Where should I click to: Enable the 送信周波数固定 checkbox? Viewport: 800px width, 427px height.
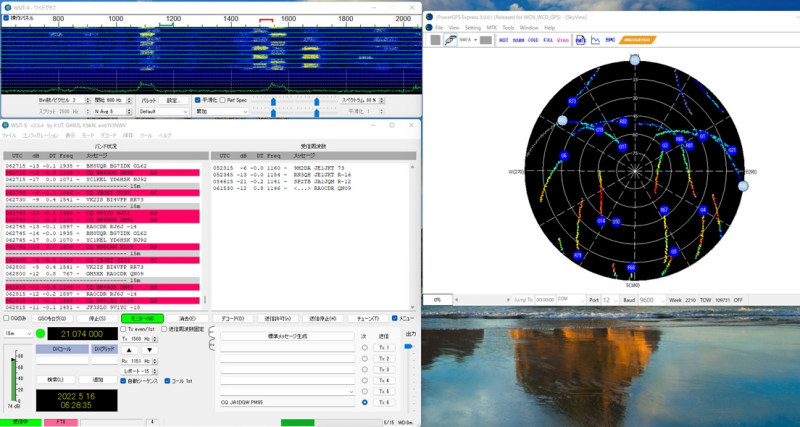pyautogui.click(x=164, y=330)
